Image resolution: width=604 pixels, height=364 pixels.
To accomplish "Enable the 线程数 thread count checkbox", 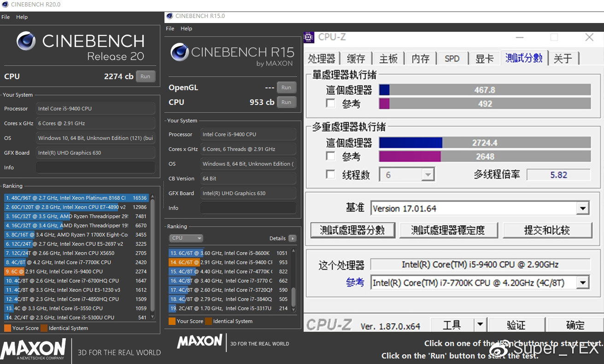I will [x=330, y=174].
